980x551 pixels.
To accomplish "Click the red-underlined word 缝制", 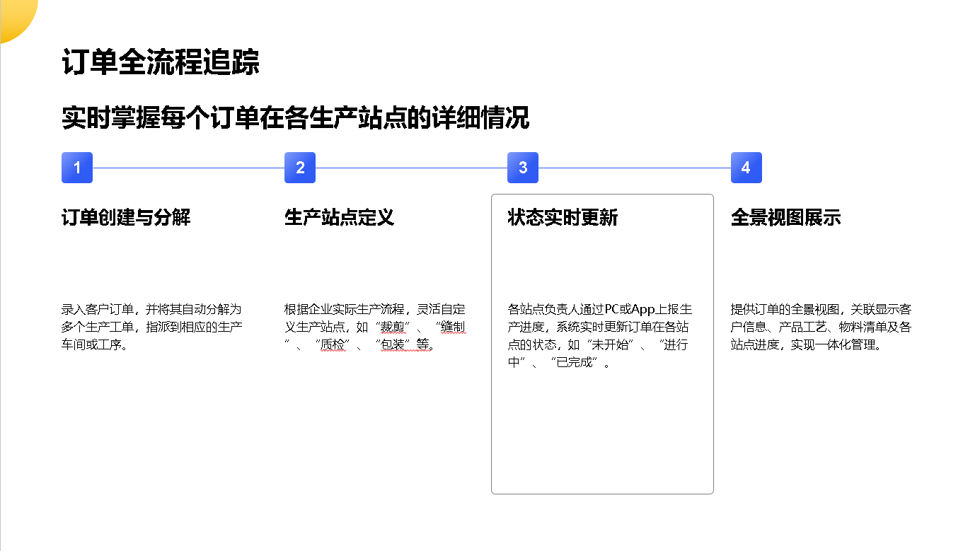I will pos(452,327).
